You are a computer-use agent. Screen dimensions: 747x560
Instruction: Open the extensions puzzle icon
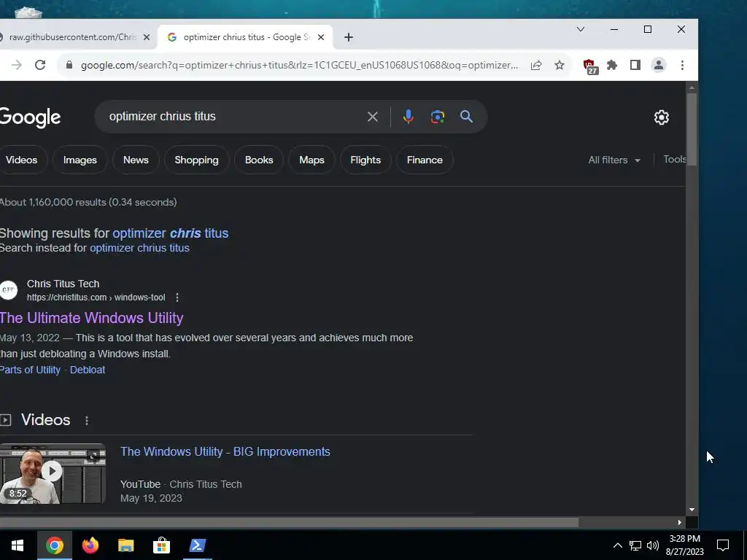(x=612, y=65)
